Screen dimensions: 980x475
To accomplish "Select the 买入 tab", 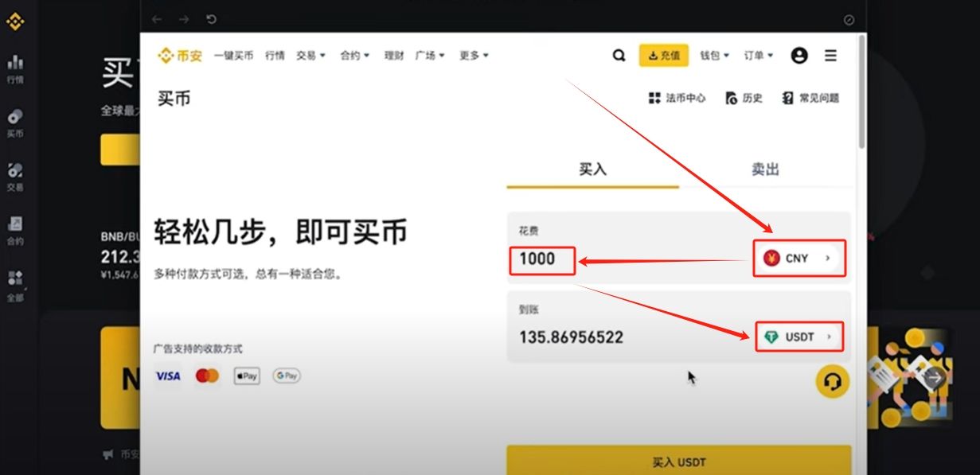I will [592, 169].
